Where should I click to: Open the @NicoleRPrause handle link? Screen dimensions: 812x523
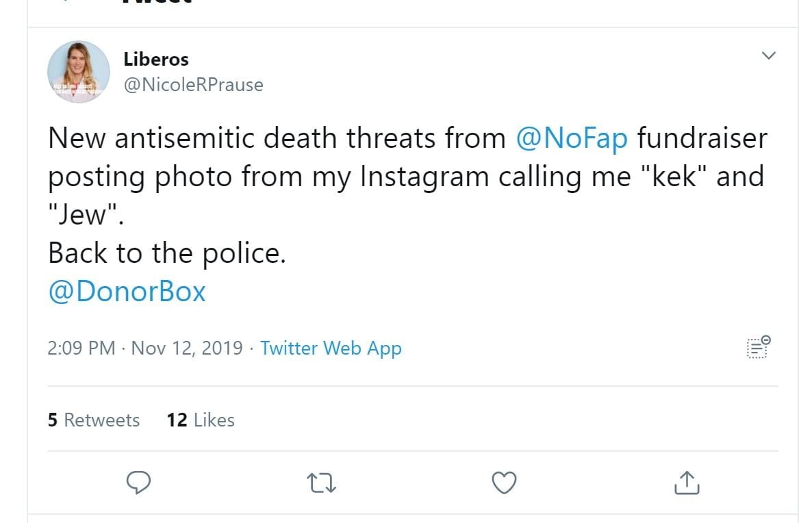click(x=193, y=85)
